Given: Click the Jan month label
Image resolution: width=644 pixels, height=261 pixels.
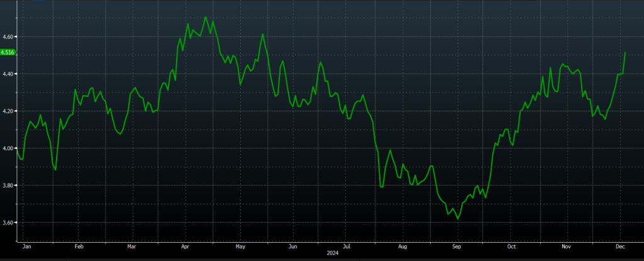Looking at the screenshot, I should (x=25, y=247).
